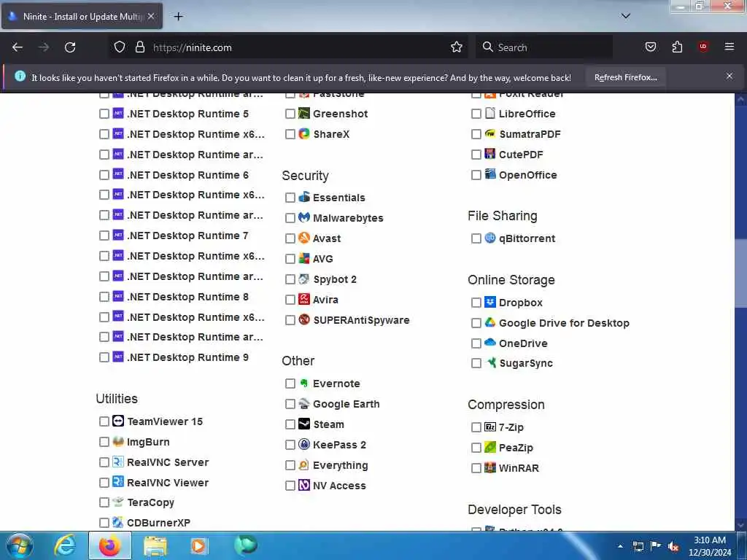Click the Avira logo icon

coord(304,299)
